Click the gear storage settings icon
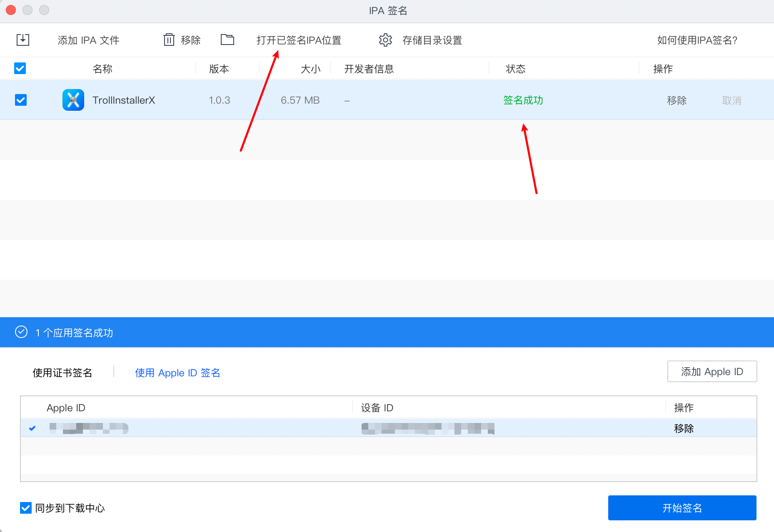774x532 pixels. pos(385,40)
